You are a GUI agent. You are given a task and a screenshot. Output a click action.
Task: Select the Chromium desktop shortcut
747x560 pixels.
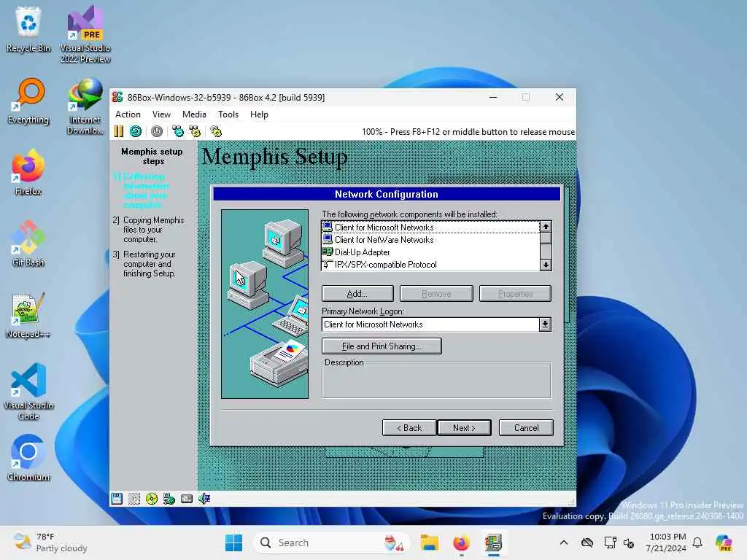[x=28, y=458]
